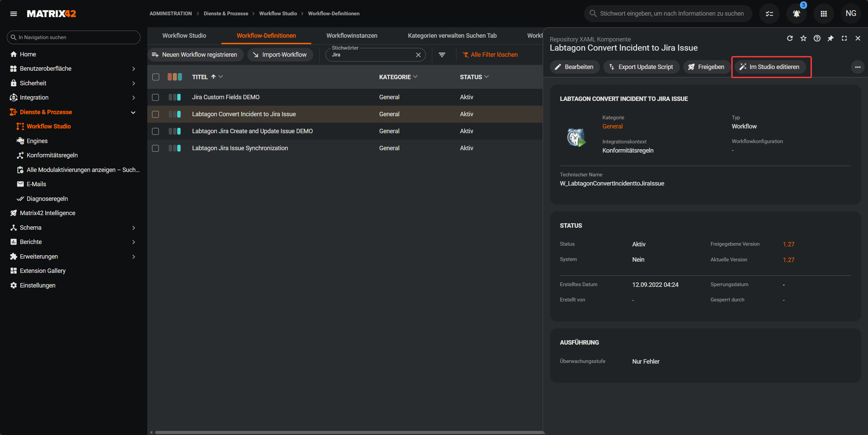Refresh the preview panel
This screenshot has width=868, height=435.
790,38
